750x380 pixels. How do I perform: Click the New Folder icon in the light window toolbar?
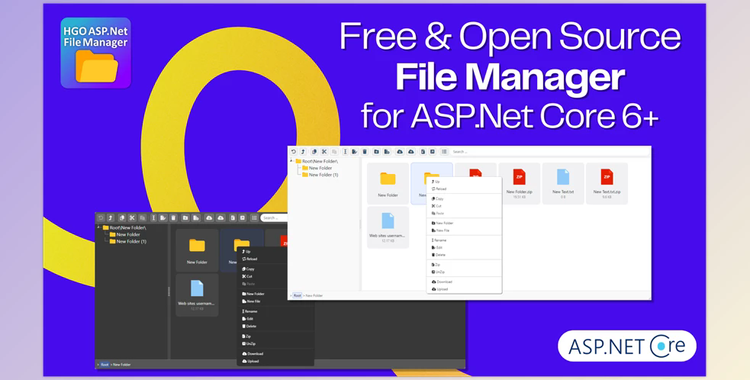[x=376, y=152]
